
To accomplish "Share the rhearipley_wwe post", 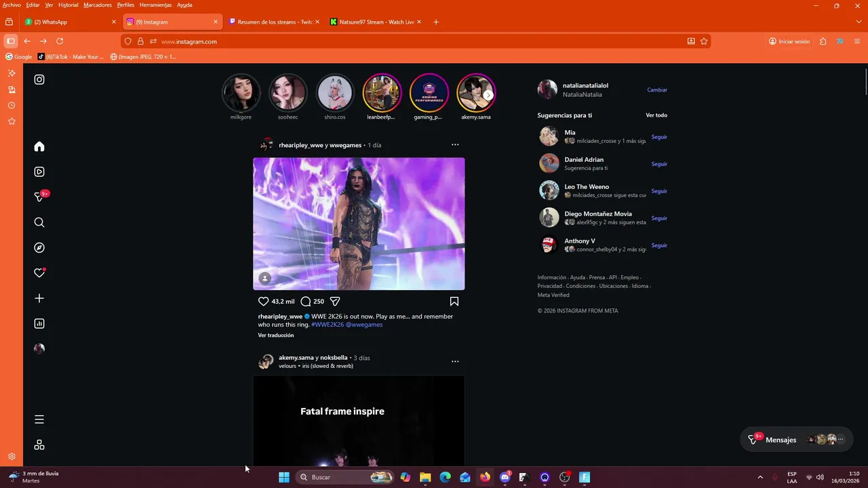I will tap(335, 301).
